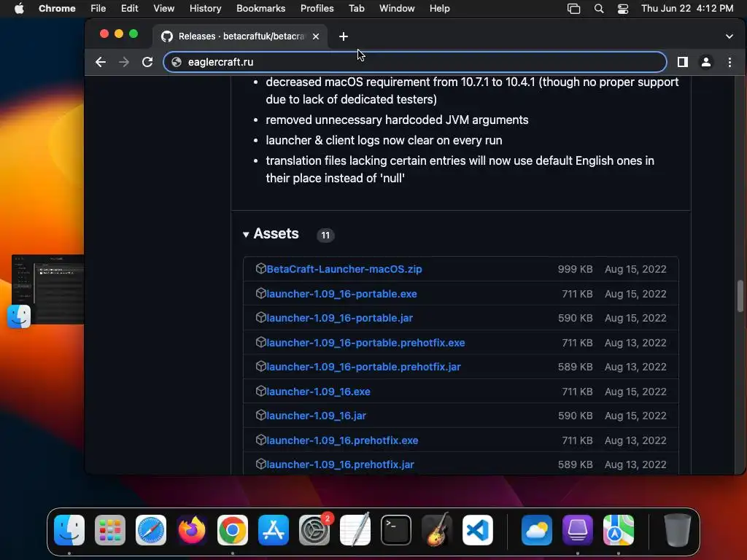Open System Settings from the Dock
747x560 pixels.
314,530
